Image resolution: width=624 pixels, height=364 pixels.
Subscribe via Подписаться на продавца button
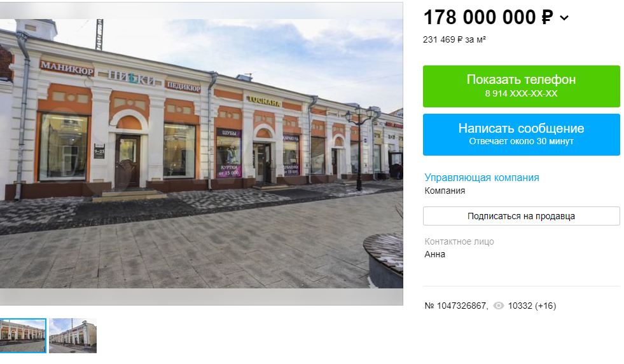click(522, 216)
